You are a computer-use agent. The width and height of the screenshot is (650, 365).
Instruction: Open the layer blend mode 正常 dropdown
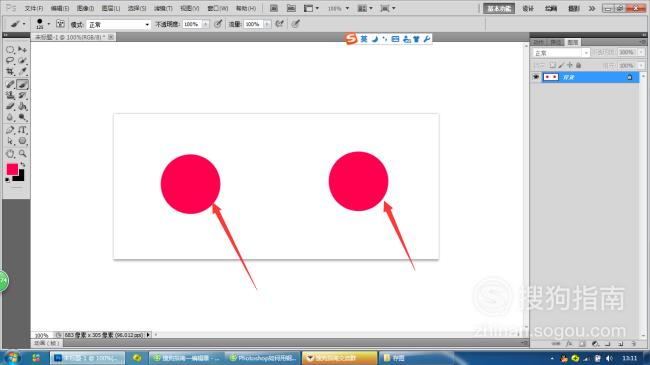pyautogui.click(x=561, y=53)
